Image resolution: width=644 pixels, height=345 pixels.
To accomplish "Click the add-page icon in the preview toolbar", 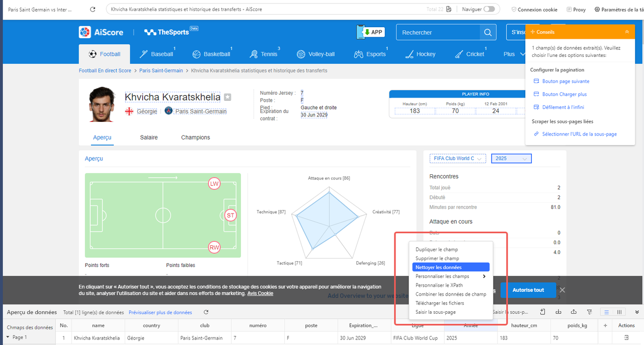I will (542, 312).
